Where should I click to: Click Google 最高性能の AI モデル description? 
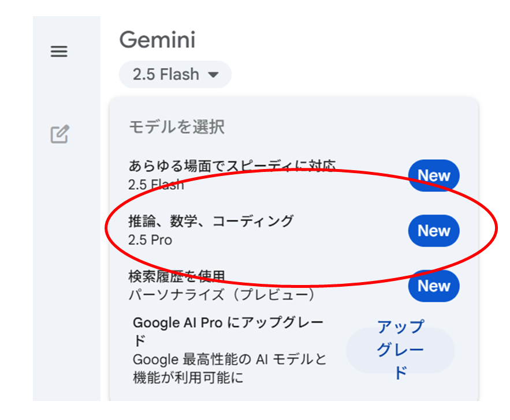point(230,368)
